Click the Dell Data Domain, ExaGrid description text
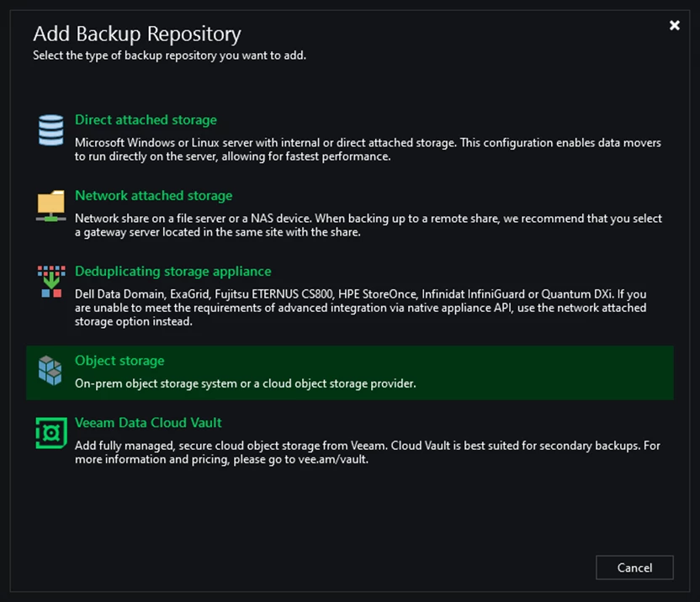The height and width of the screenshot is (602, 700). [x=361, y=308]
